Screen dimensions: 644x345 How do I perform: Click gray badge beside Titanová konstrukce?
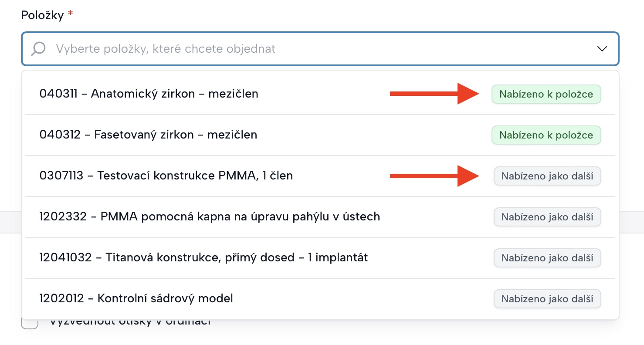click(547, 258)
